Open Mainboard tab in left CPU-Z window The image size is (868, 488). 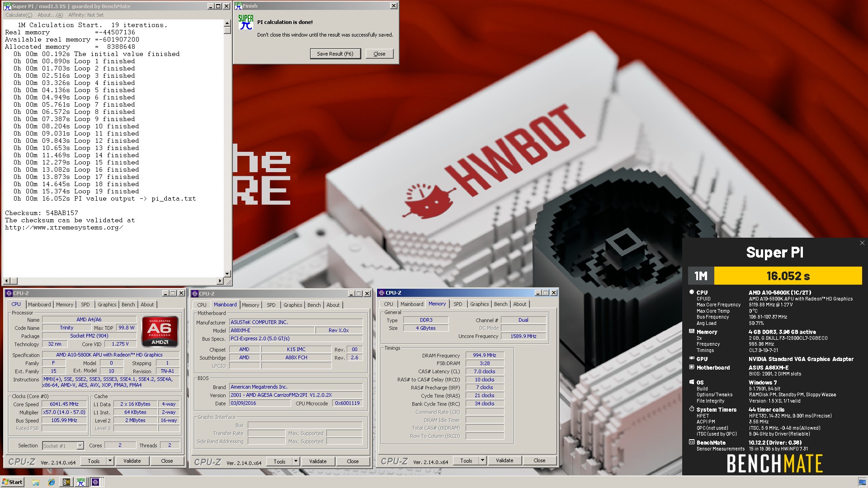tap(39, 305)
